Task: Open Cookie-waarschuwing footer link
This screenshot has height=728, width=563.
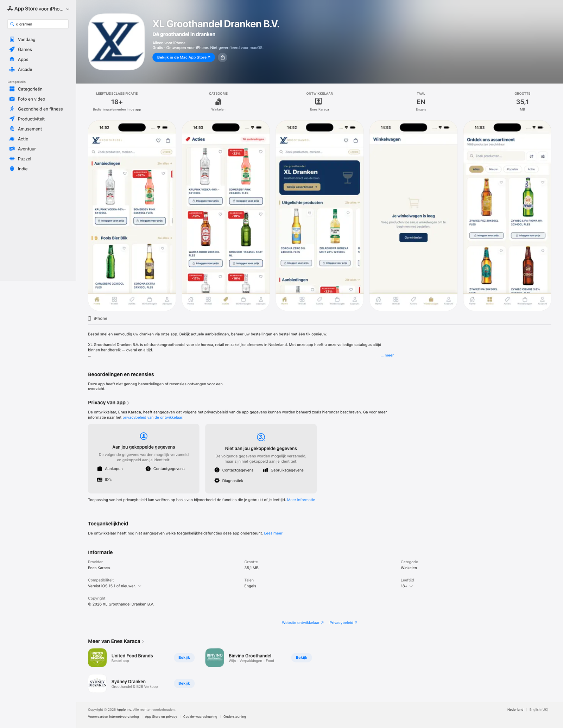Action: point(200,716)
